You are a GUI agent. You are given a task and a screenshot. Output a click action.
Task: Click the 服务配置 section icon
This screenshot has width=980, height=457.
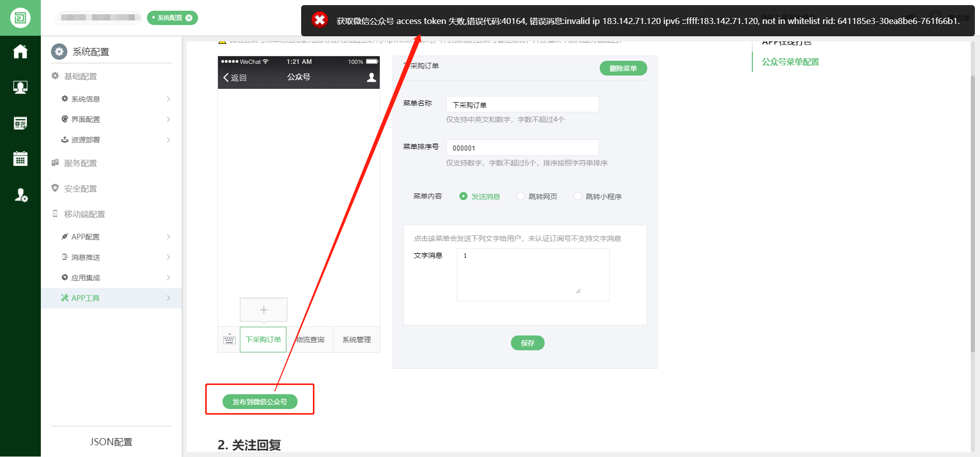pos(55,162)
